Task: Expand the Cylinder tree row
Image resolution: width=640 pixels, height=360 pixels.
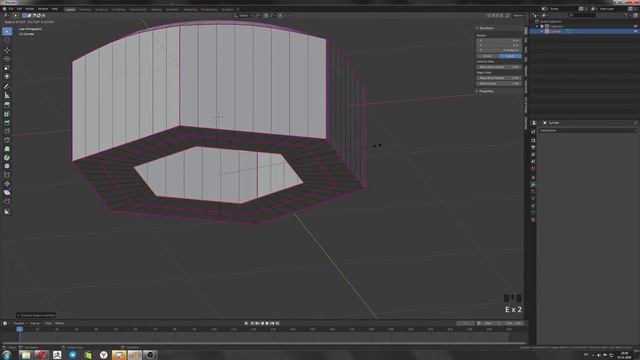Action: (542, 31)
